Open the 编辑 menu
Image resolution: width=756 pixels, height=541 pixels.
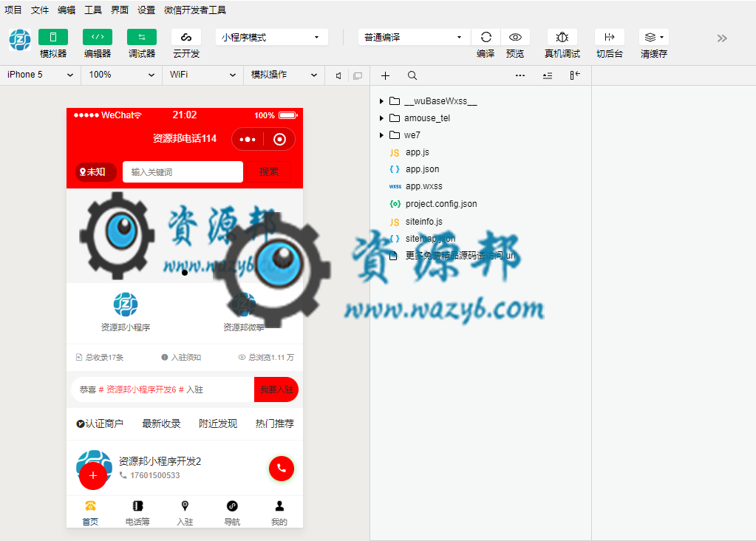(x=66, y=10)
